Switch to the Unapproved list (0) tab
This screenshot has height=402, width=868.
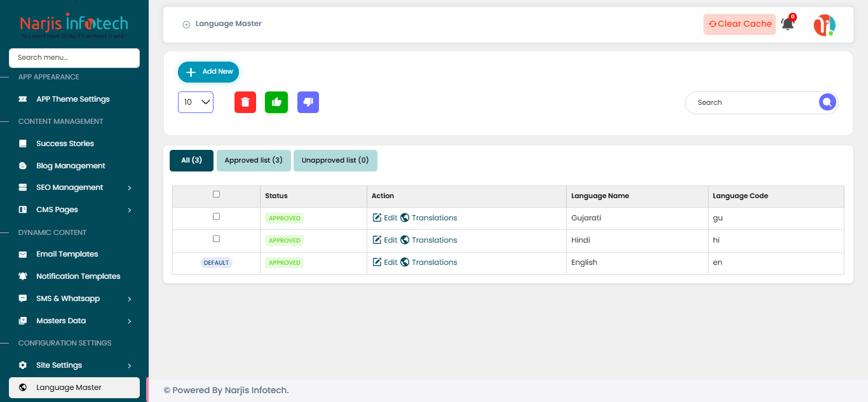click(x=335, y=161)
